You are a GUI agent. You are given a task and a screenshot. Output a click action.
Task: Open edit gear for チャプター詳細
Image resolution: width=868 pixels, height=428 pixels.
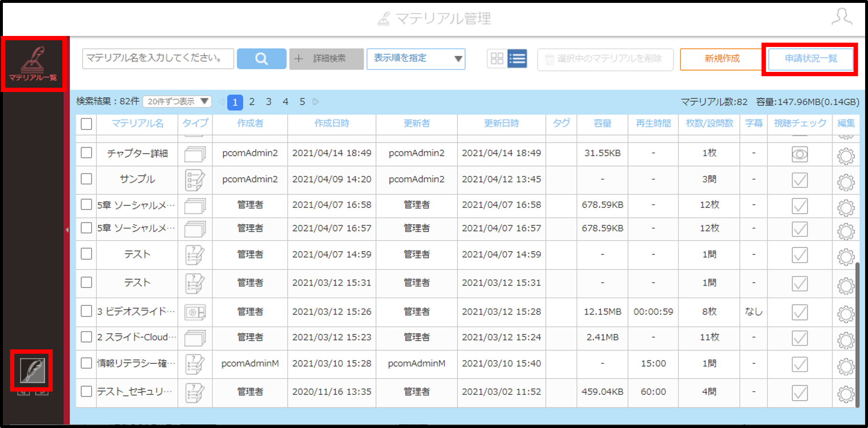[x=846, y=156]
